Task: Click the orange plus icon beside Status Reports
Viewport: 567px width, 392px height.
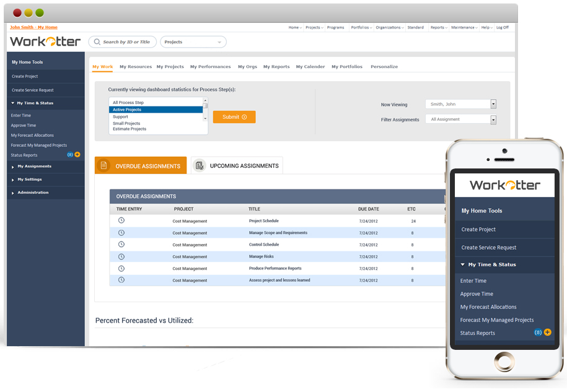Action: (x=77, y=155)
